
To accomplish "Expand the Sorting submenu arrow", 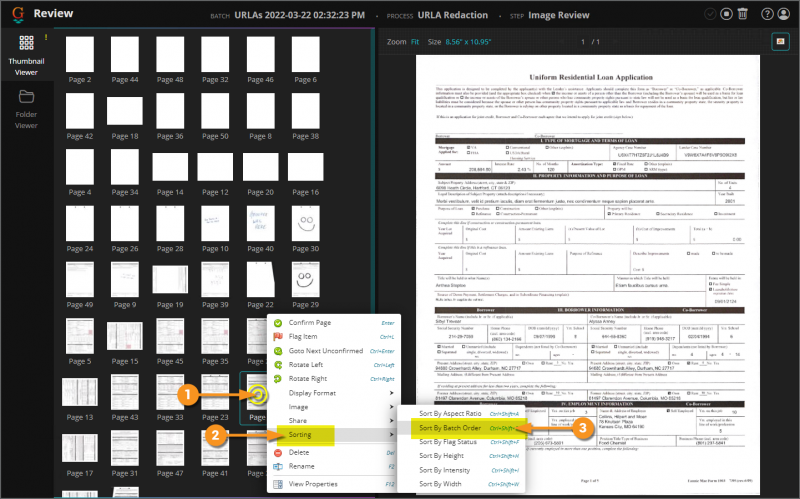I will click(x=391, y=435).
